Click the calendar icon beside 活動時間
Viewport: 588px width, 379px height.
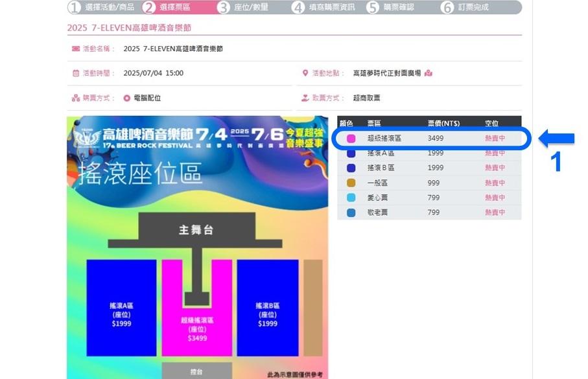pos(76,73)
